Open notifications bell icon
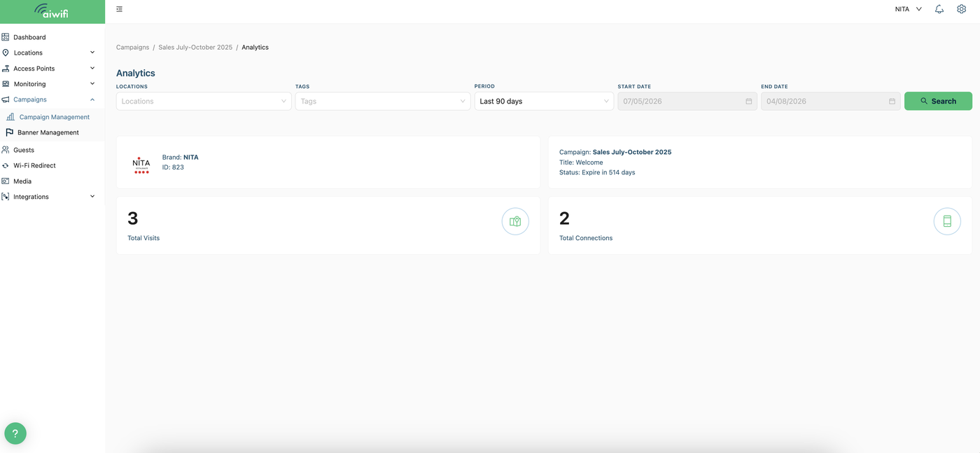The height and width of the screenshot is (453, 980). coord(939,9)
